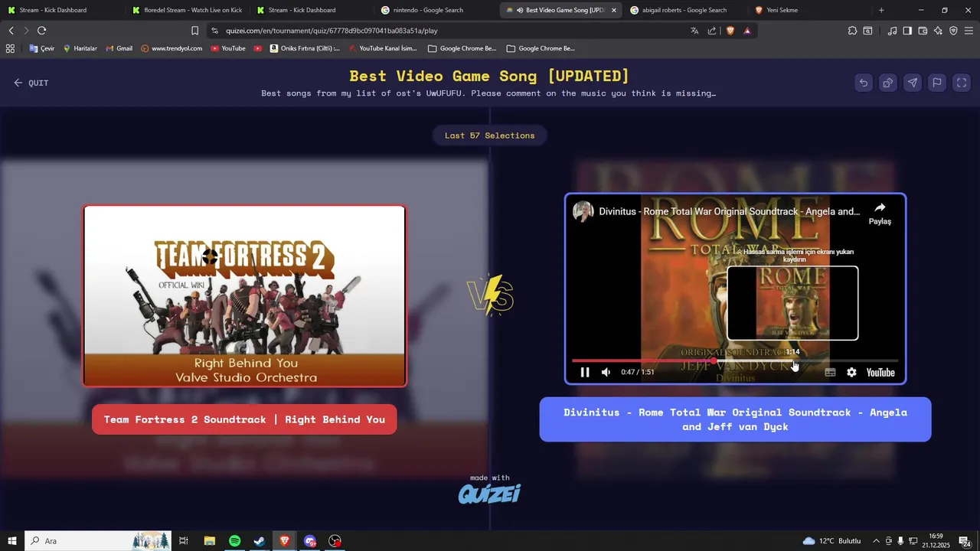Expand first Google Chrome Be... bookmark folder
This screenshot has height=551, width=980.
[x=462, y=48]
